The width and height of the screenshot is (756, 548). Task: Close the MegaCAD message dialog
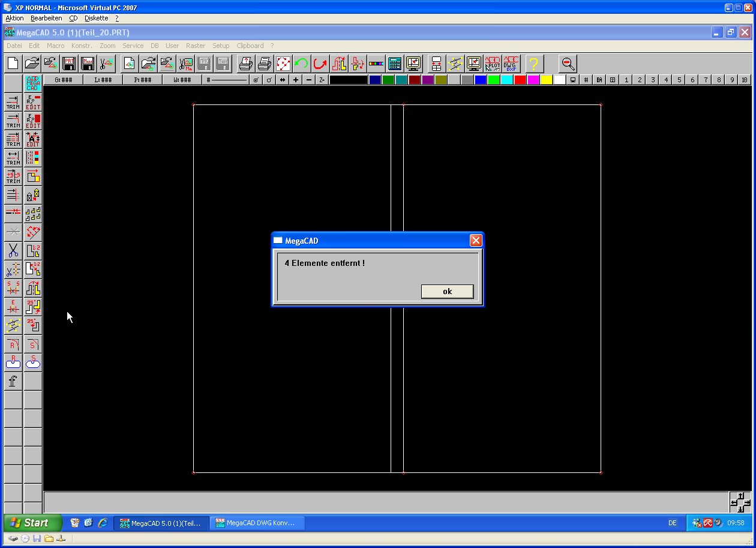point(476,241)
